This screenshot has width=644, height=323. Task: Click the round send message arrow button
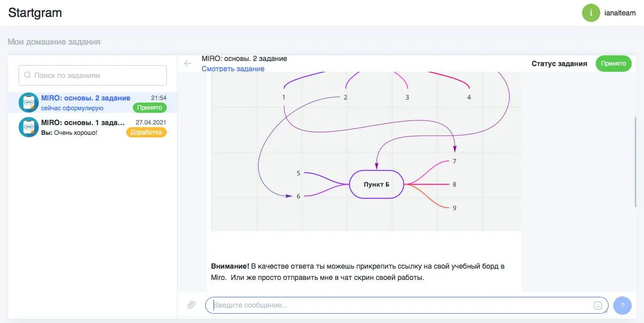[x=622, y=305]
